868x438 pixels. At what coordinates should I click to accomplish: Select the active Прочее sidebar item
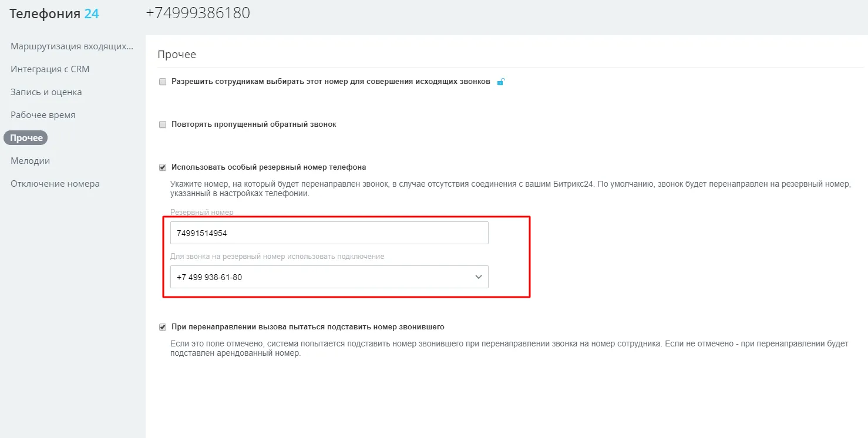coord(26,138)
